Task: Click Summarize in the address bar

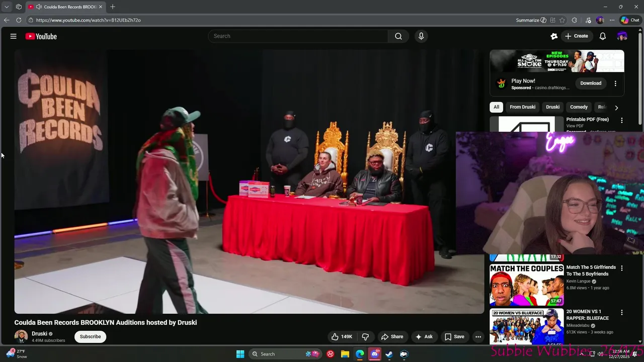Action: pos(531,20)
